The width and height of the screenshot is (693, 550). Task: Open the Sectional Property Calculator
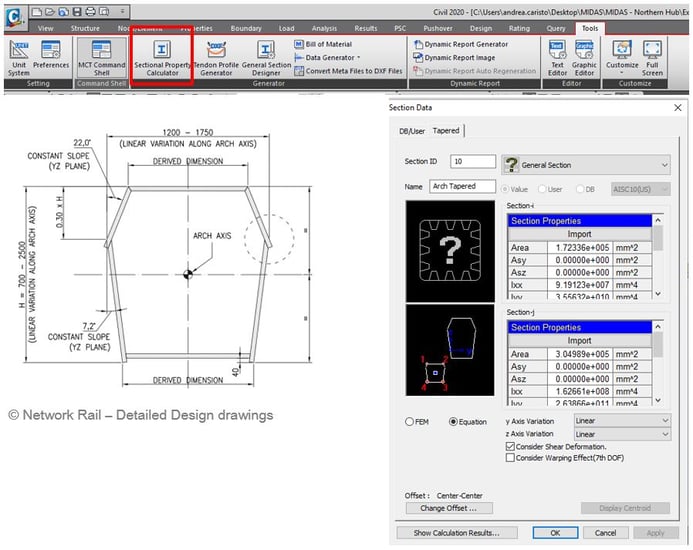pyautogui.click(x=162, y=58)
